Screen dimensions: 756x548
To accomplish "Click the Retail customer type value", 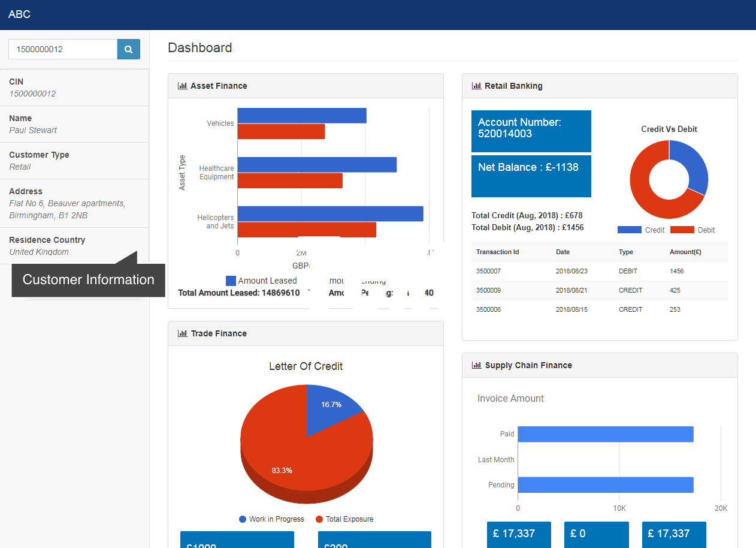I will pyautogui.click(x=20, y=167).
